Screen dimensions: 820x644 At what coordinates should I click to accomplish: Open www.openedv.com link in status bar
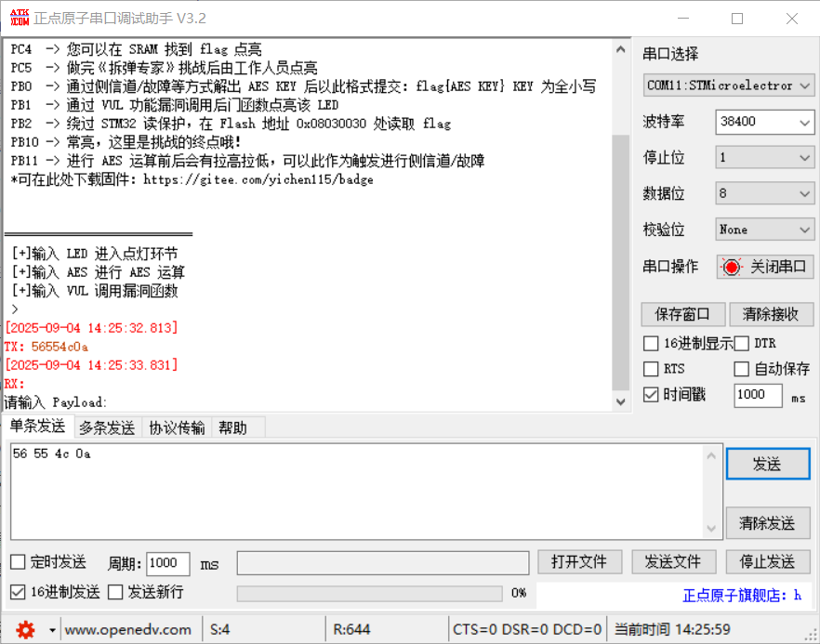[128, 630]
